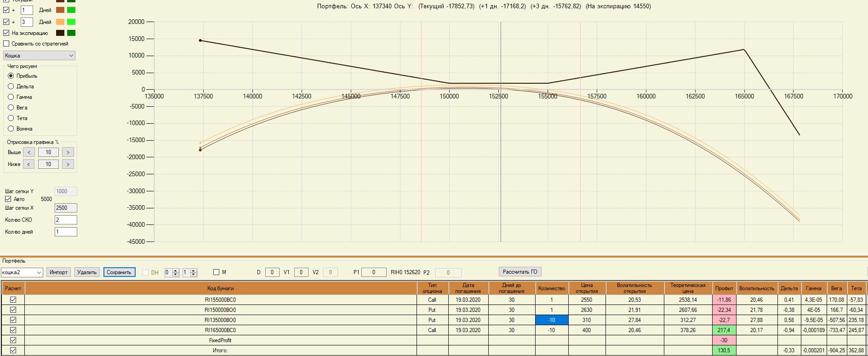Click the 'Выше' percent value field
Screen dimensions: 868x356
tap(48, 152)
